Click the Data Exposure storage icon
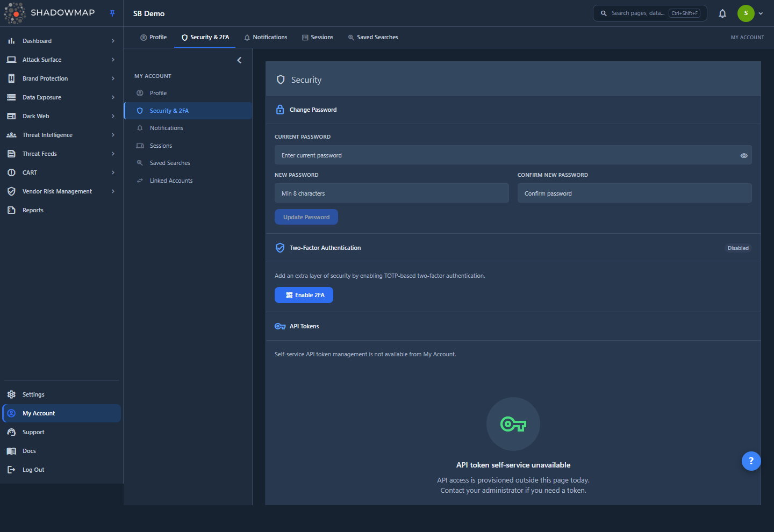This screenshot has height=532, width=774. [11, 97]
